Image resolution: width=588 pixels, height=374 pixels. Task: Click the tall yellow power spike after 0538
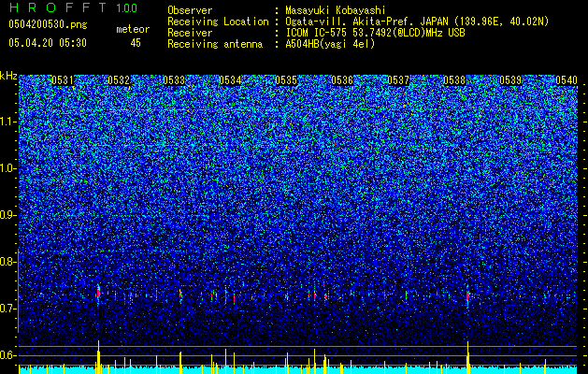(x=468, y=357)
